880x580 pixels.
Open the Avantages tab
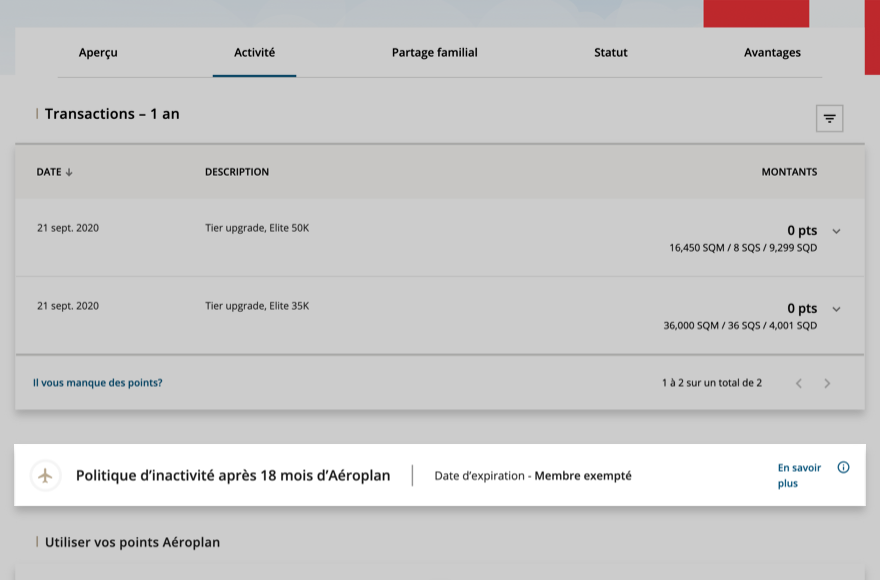[x=772, y=53]
